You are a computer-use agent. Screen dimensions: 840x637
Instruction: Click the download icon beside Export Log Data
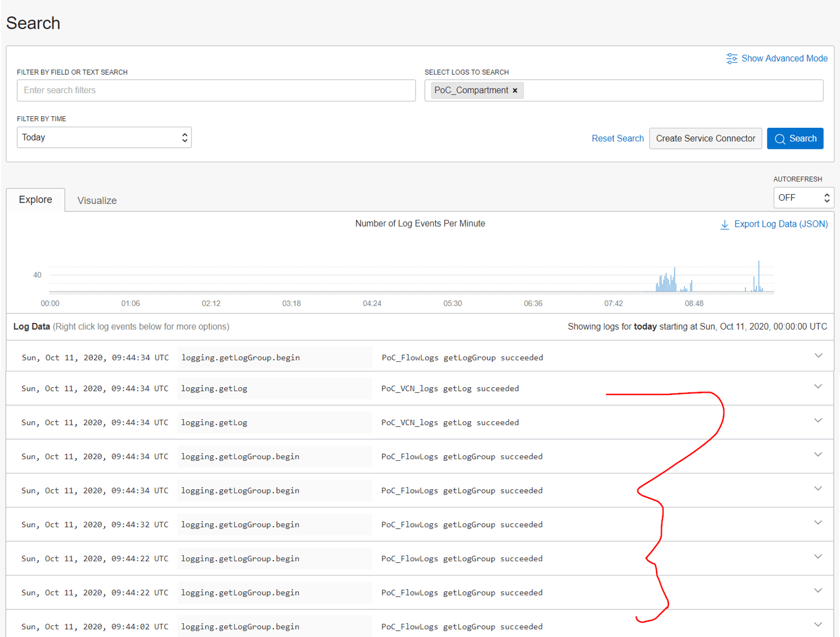coord(724,225)
